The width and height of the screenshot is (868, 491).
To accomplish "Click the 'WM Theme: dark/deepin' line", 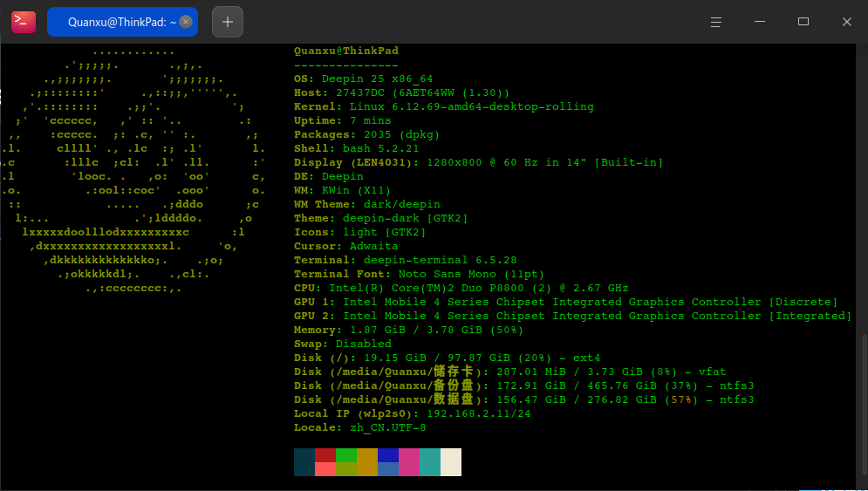I will pos(366,204).
